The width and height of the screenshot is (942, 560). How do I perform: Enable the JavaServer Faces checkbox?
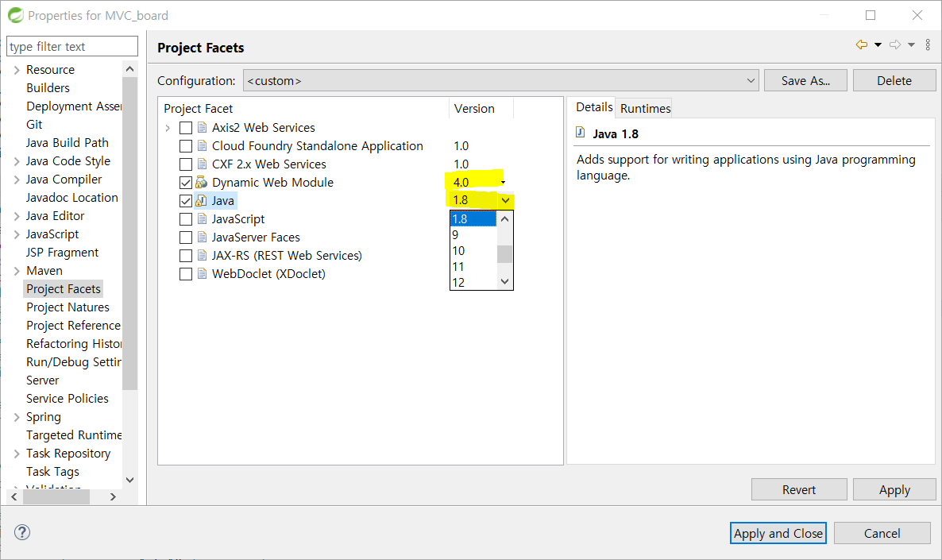186,238
